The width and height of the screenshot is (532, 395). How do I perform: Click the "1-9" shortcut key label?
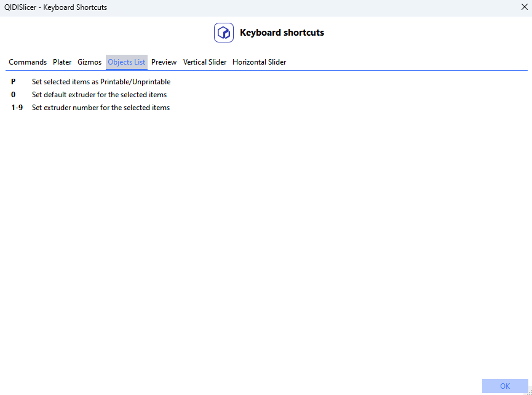click(x=17, y=108)
